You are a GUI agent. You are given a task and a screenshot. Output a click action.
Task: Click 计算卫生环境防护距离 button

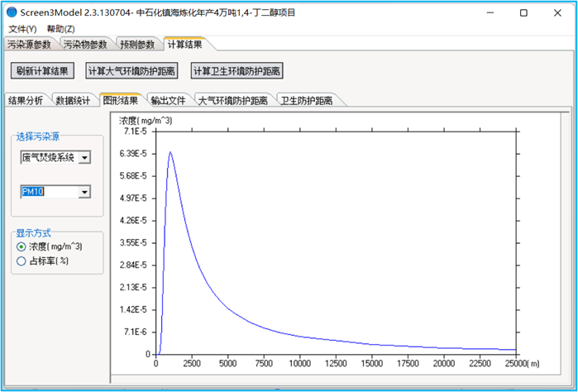click(x=237, y=71)
